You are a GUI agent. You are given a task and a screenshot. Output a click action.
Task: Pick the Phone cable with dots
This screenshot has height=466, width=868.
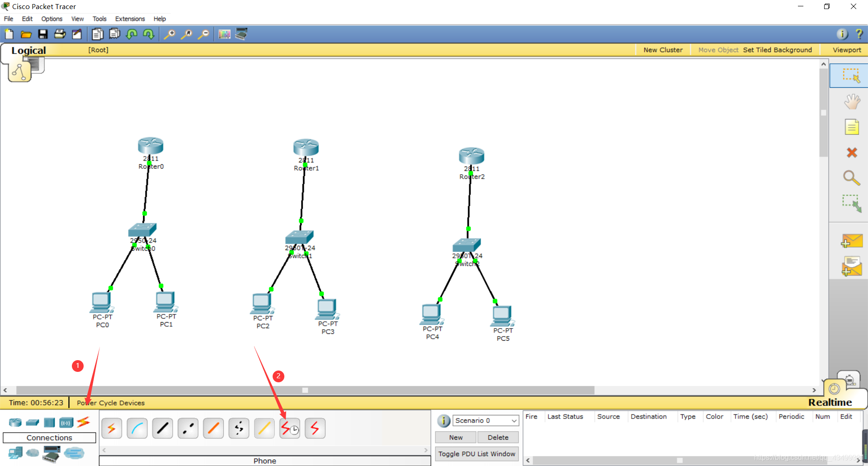[x=239, y=428]
